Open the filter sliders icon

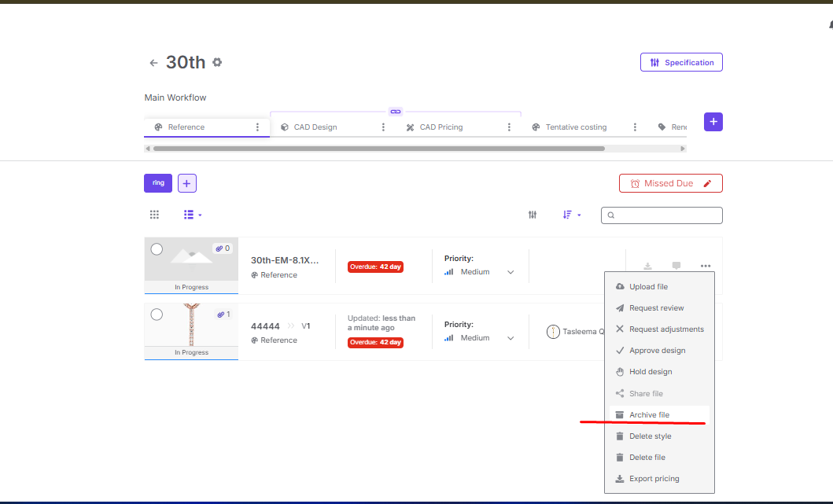pos(533,215)
